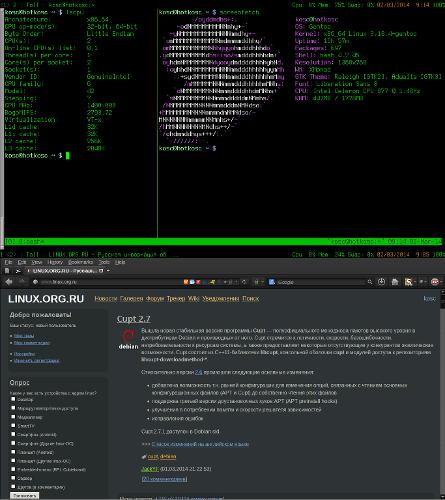Click the green tmux status bar

[x=223, y=241]
